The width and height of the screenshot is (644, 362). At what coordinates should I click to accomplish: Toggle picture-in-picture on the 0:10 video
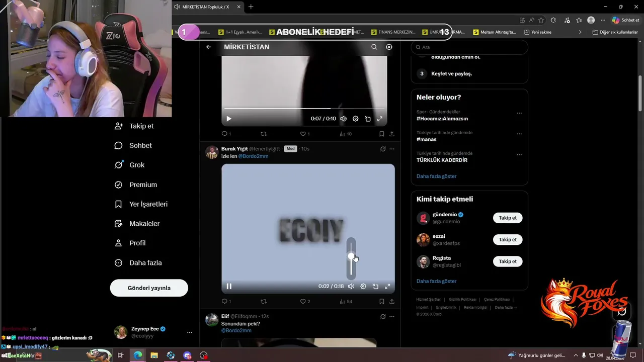tap(368, 119)
